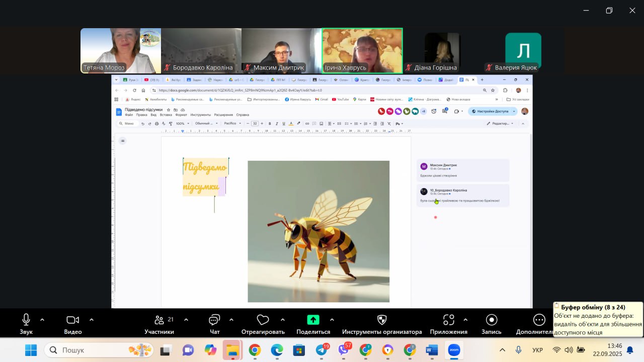
Task: Click the УКР keyboard language indicator
Action: pos(537,350)
